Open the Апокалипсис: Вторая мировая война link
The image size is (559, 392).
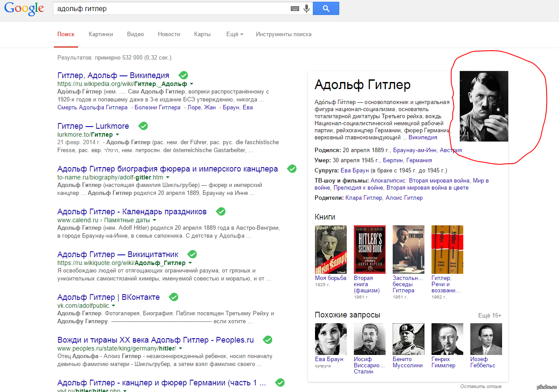click(420, 180)
